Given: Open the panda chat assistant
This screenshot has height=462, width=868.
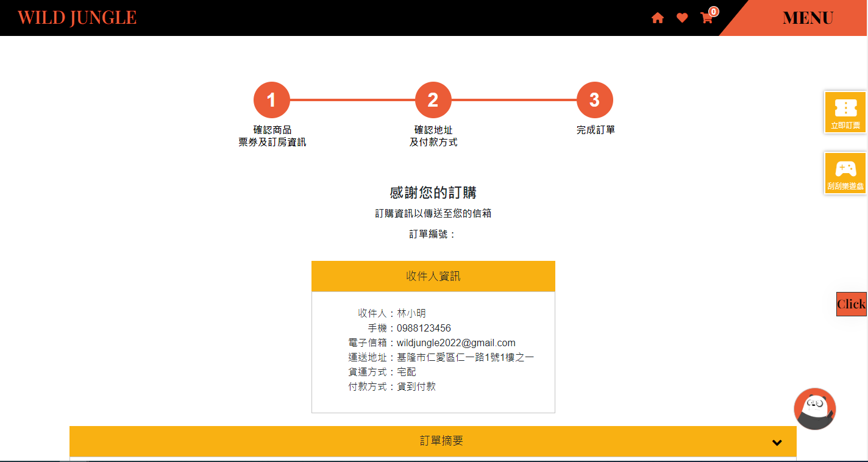Looking at the screenshot, I should pyautogui.click(x=815, y=409).
